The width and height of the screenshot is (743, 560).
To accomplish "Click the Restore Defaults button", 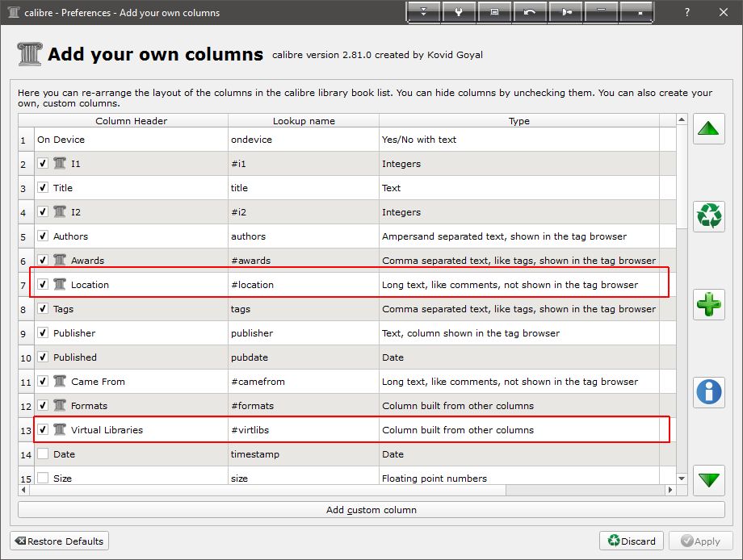I will [60, 541].
